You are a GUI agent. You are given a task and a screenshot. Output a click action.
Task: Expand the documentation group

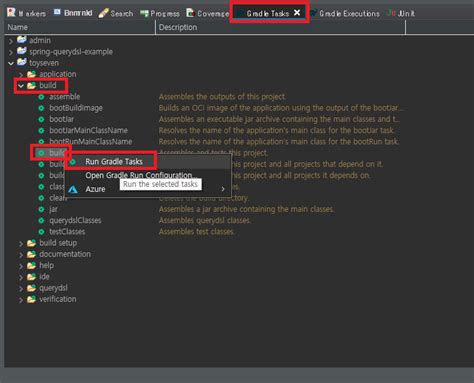pos(21,255)
